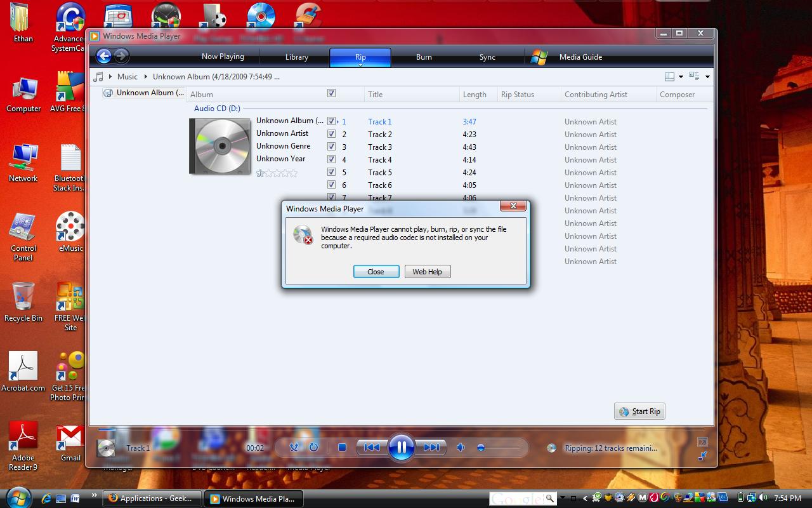Open the Computer desktop icon
The image size is (812, 508).
point(23,95)
